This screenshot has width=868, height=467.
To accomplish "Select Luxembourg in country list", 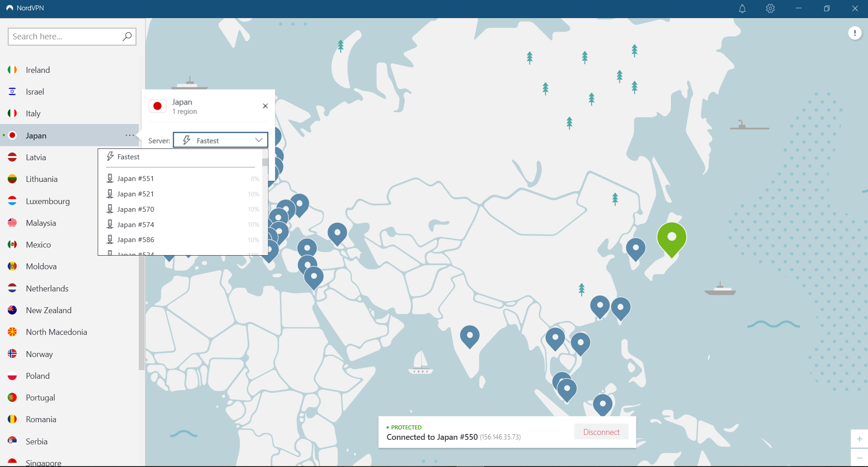I will (69, 201).
